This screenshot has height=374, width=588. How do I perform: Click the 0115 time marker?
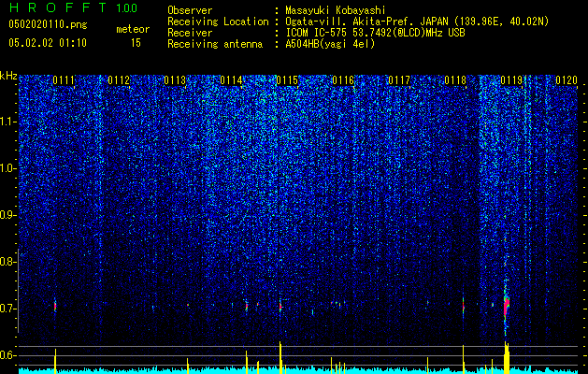click(x=287, y=80)
